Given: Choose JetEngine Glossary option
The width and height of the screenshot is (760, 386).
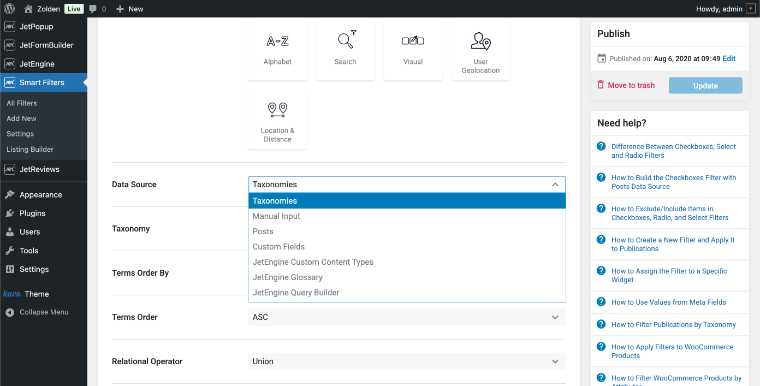Looking at the screenshot, I should tap(407, 277).
